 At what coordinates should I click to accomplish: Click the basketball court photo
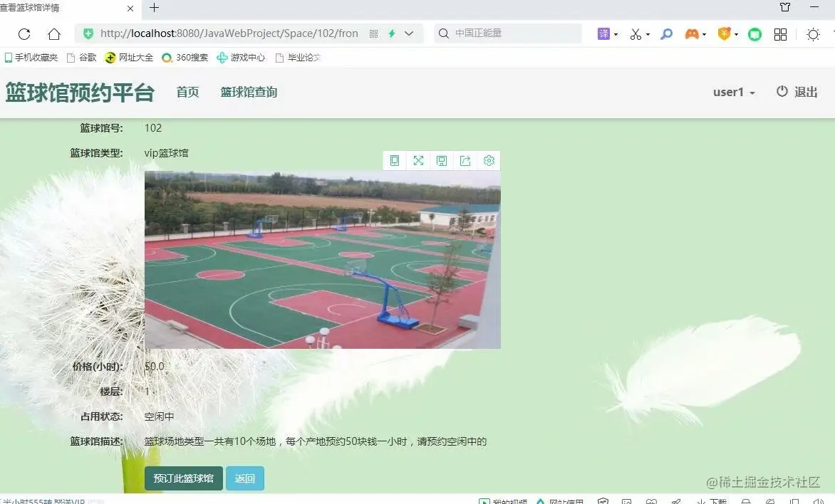322,260
